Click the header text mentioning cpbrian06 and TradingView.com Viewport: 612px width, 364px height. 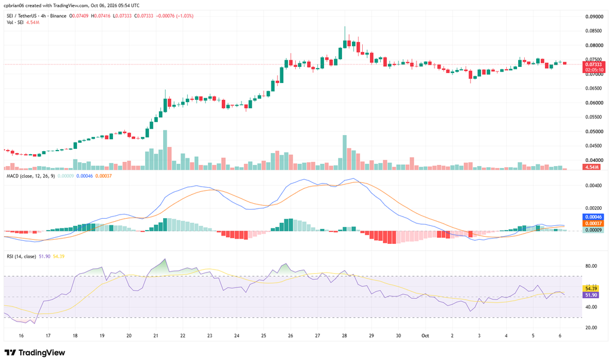[x=72, y=5]
